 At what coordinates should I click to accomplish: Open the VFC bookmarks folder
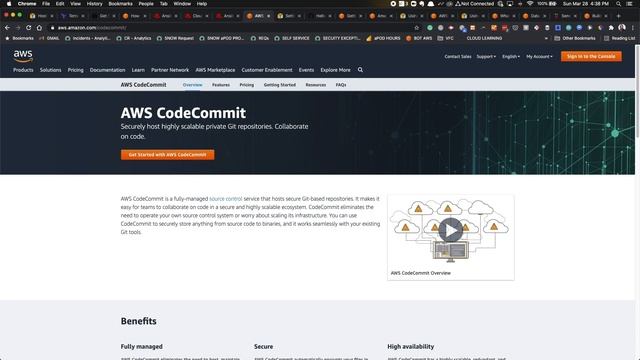[445, 38]
